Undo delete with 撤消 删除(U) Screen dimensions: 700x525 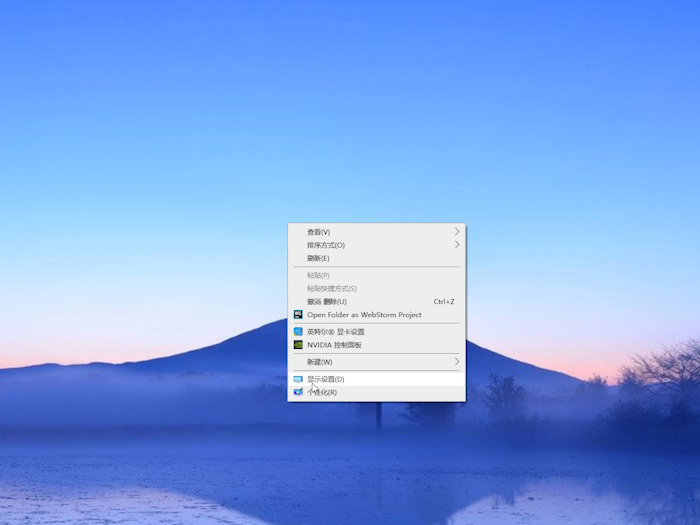pyautogui.click(x=327, y=302)
